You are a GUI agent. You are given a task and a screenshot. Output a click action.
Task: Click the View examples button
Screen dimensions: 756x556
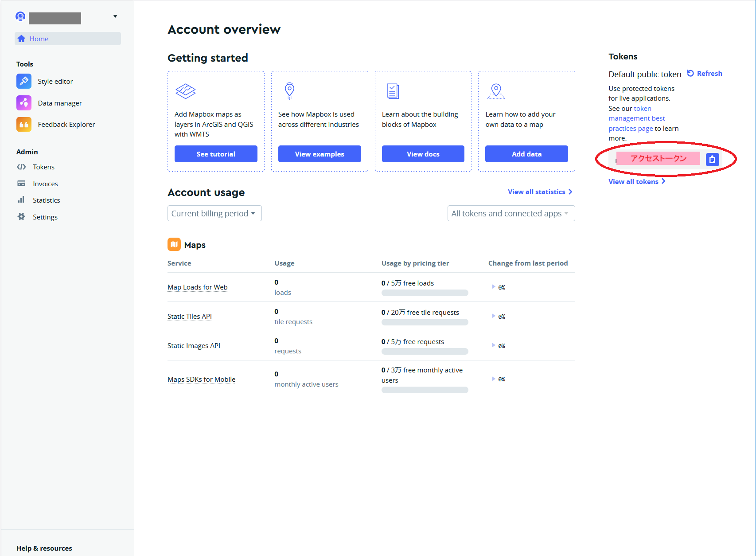320,154
